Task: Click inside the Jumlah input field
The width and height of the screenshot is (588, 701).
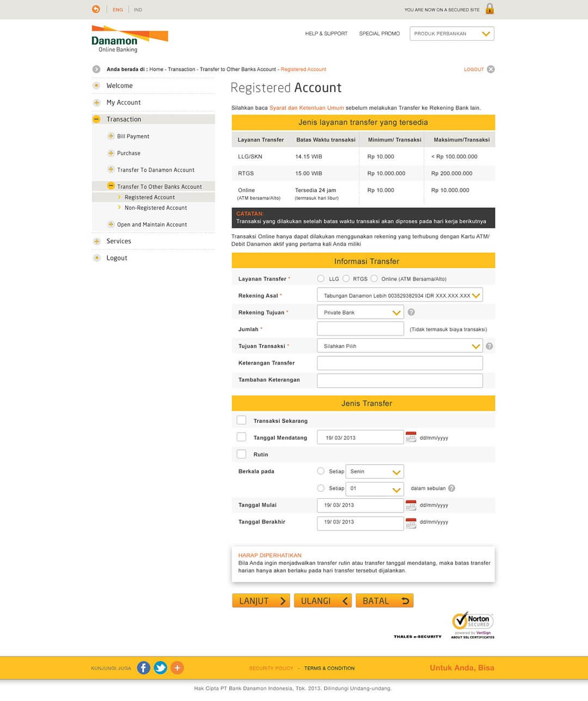Action: (360, 328)
